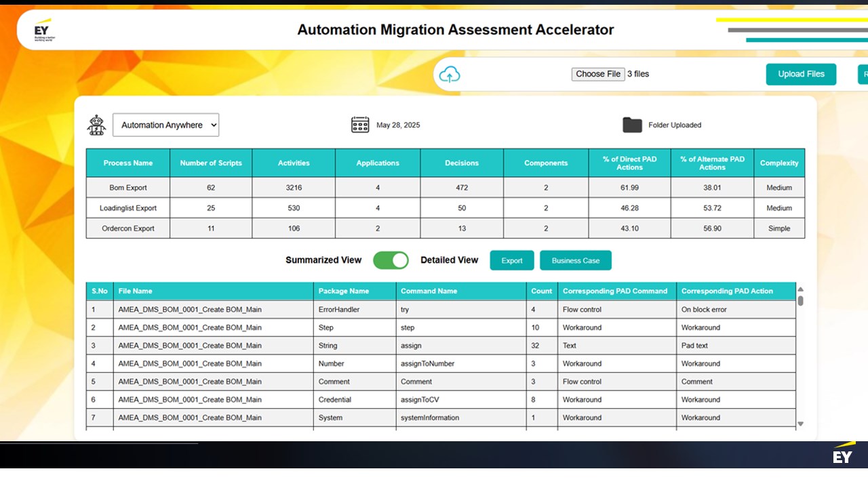Select the Bom Export process row
The height and width of the screenshot is (488, 868).
tap(446, 188)
